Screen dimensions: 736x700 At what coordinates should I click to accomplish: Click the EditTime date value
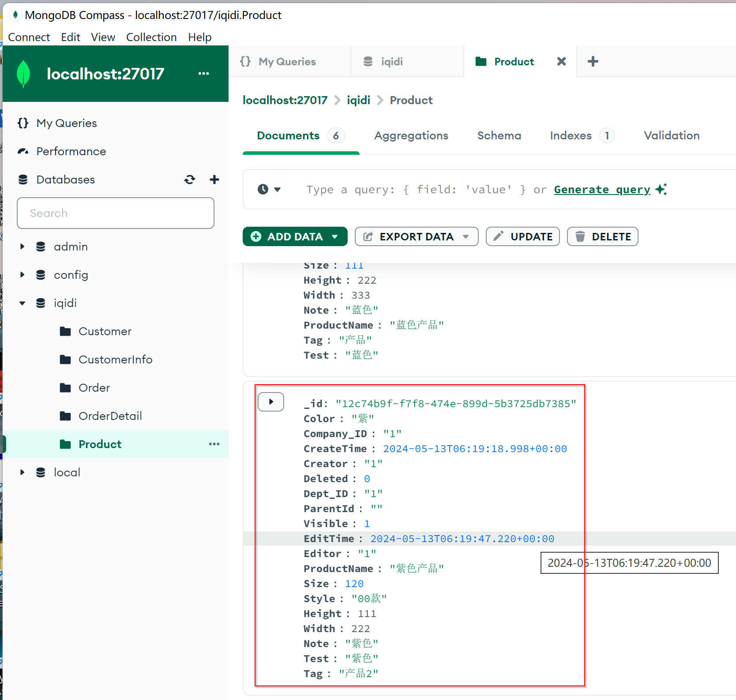click(x=462, y=539)
